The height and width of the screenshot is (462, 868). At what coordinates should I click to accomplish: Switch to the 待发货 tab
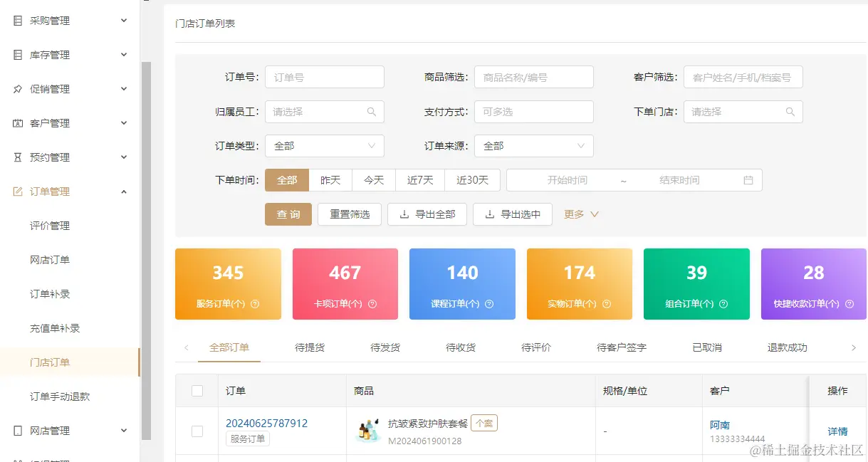click(385, 347)
